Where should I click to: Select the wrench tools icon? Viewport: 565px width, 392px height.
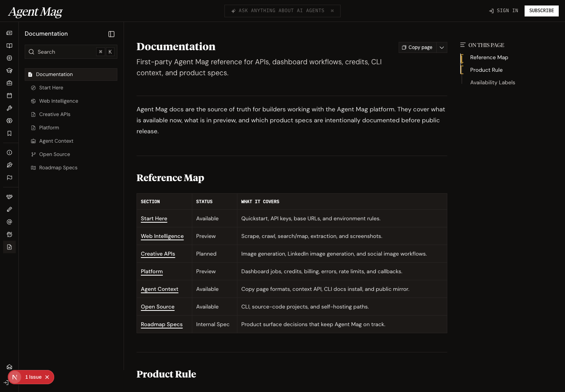(9, 108)
